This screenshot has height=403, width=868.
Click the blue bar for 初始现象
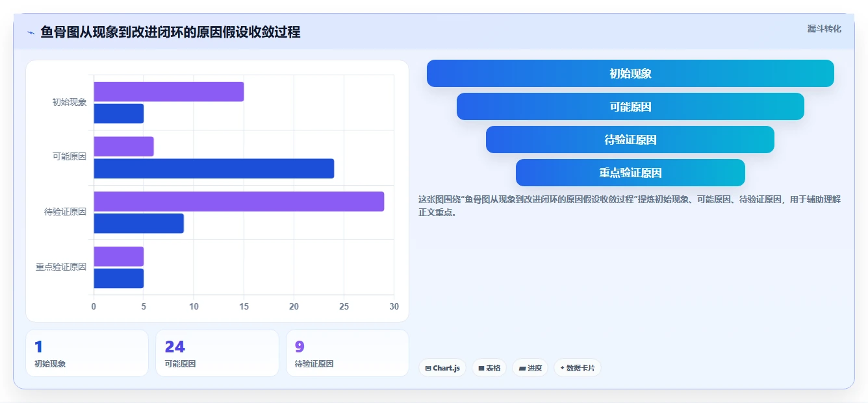coord(119,114)
